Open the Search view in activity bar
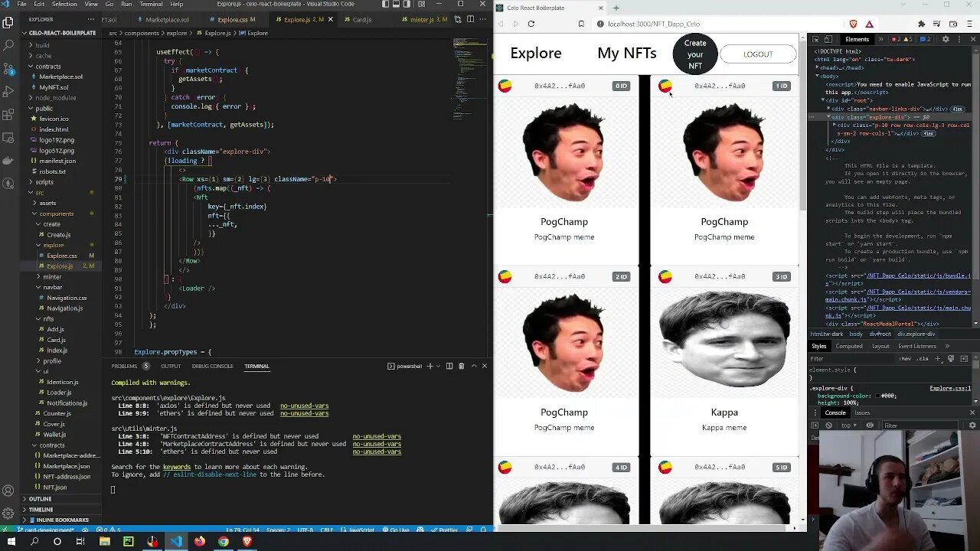The width and height of the screenshot is (980, 551). point(8,46)
